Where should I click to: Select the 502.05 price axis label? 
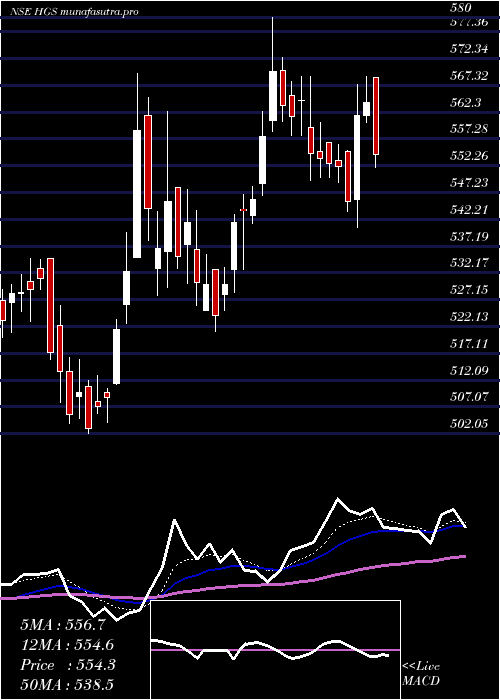469,423
